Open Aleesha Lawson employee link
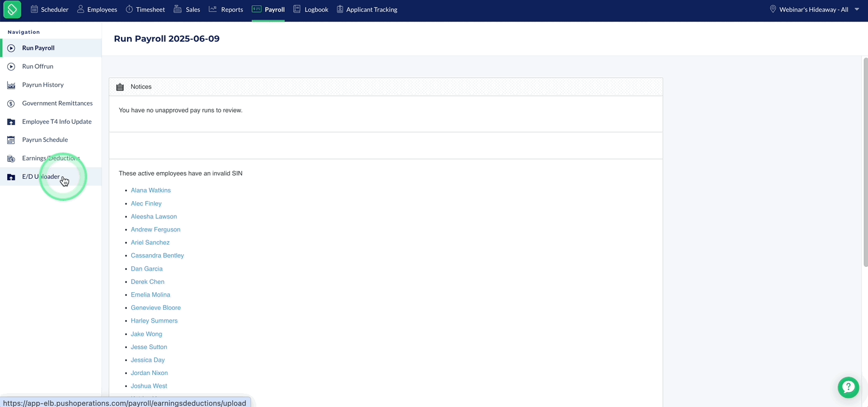 tap(154, 217)
